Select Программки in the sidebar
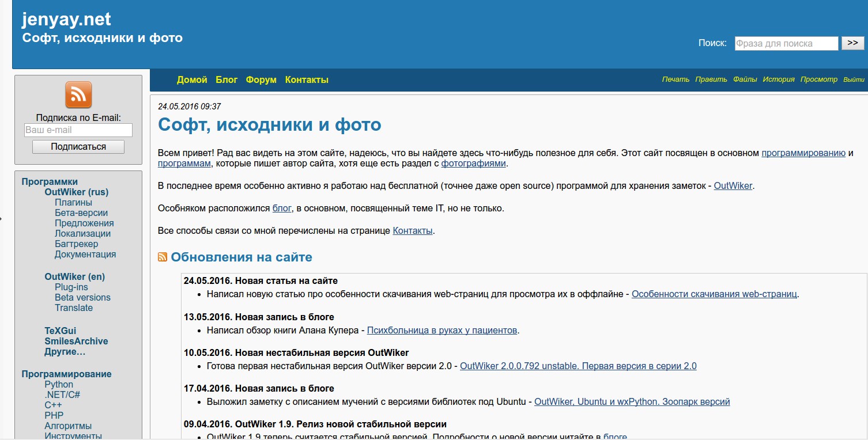 [50, 182]
